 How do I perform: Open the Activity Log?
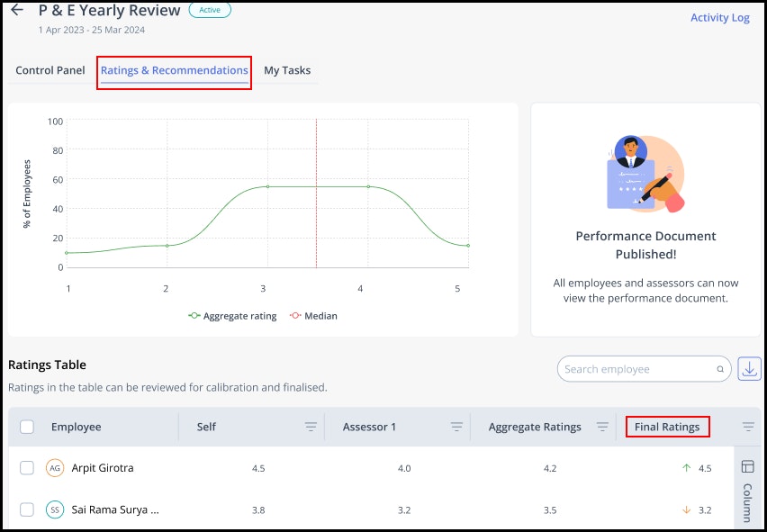(x=719, y=17)
